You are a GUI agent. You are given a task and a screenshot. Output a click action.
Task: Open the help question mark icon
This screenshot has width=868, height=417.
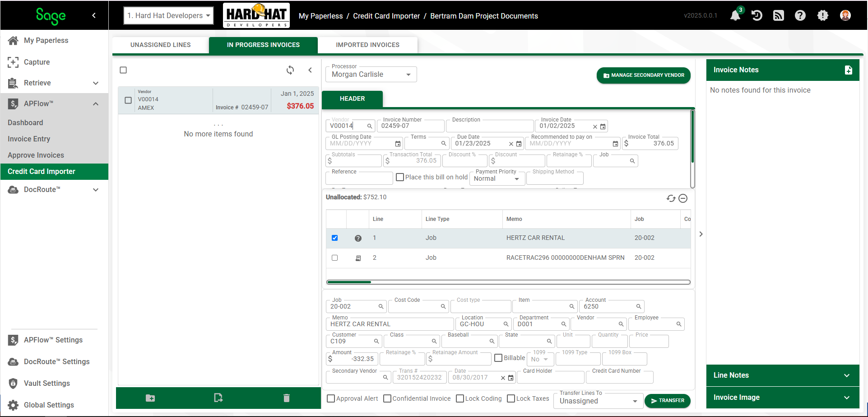(800, 15)
